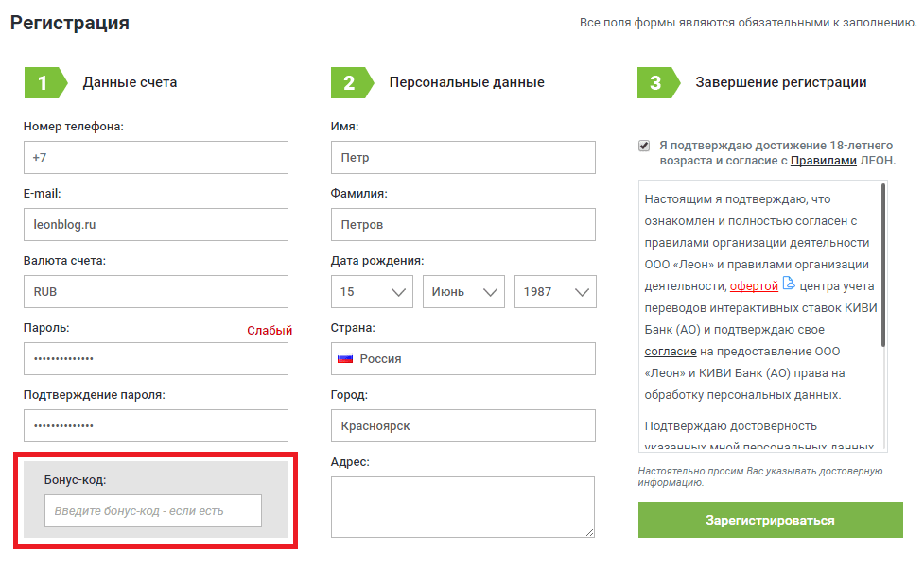The height and width of the screenshot is (586, 924).
Task: Click the green step 1 arrow badge
Action: point(46,82)
